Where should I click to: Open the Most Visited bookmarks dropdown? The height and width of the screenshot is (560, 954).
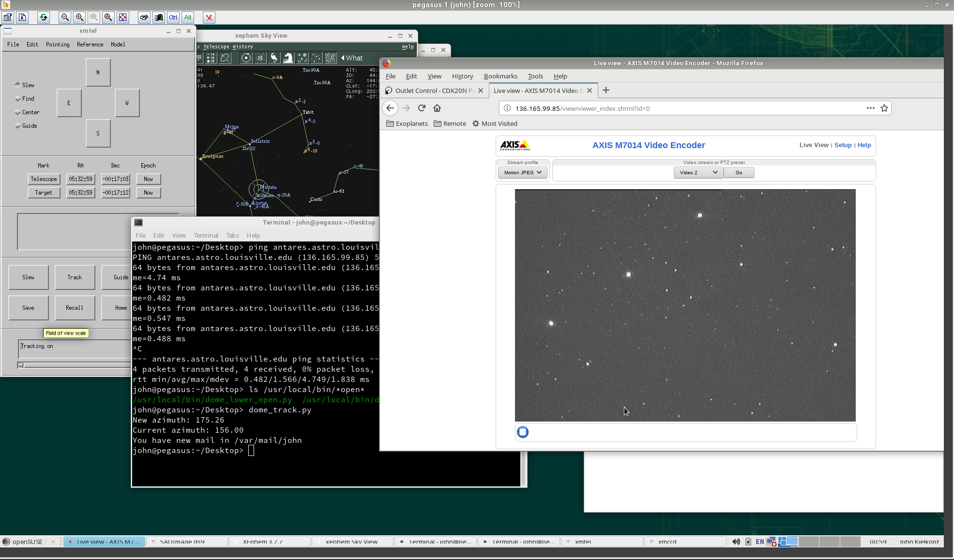495,124
